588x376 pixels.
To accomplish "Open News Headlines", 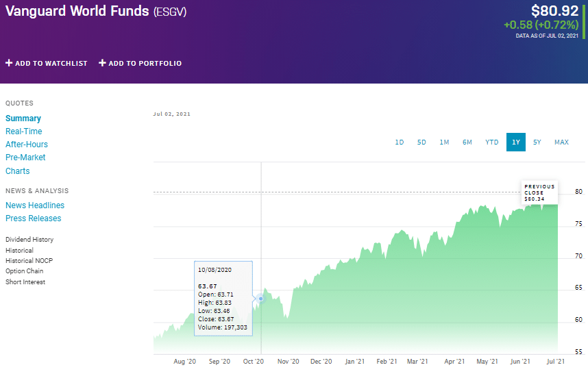I will click(35, 205).
